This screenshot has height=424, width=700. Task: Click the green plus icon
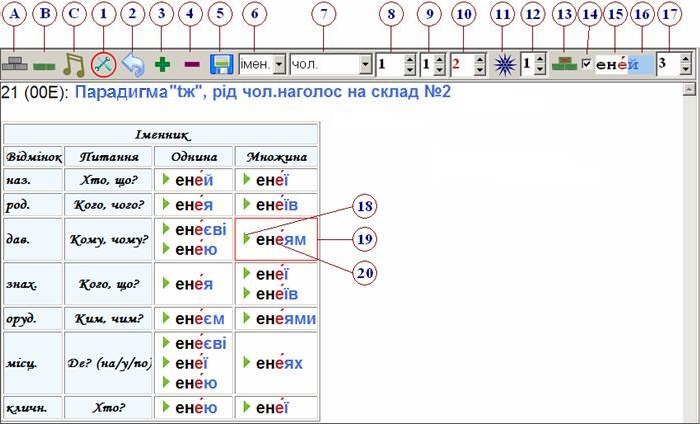tap(162, 65)
